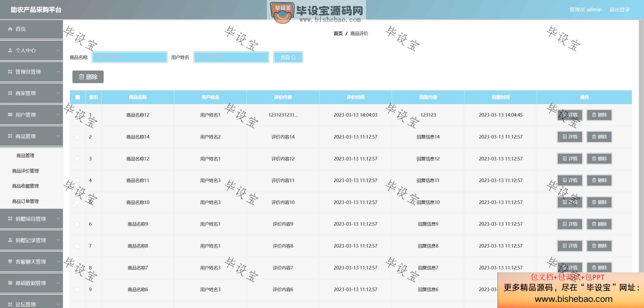Expand the 基础数据管理 menu chevron

tap(58, 283)
